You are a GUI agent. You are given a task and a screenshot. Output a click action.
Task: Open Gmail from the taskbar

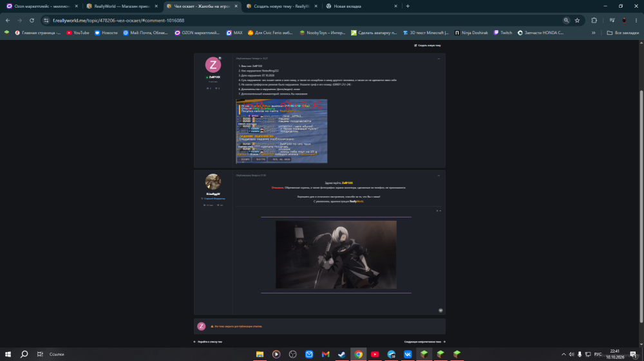coord(325,354)
